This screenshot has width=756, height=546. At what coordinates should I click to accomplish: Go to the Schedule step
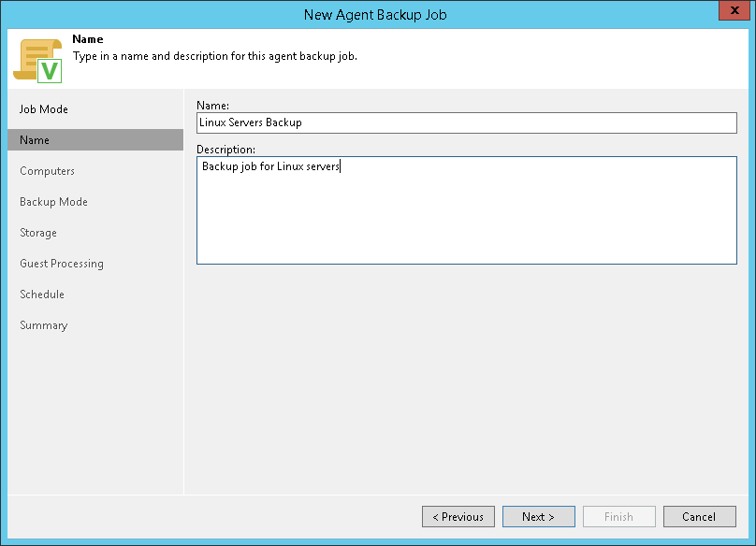[x=42, y=295]
